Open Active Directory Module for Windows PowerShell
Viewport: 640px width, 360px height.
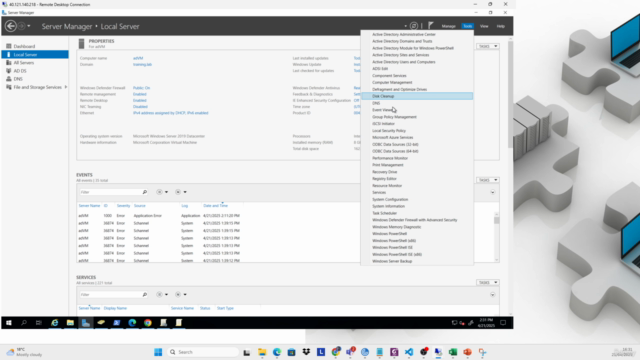[417, 48]
